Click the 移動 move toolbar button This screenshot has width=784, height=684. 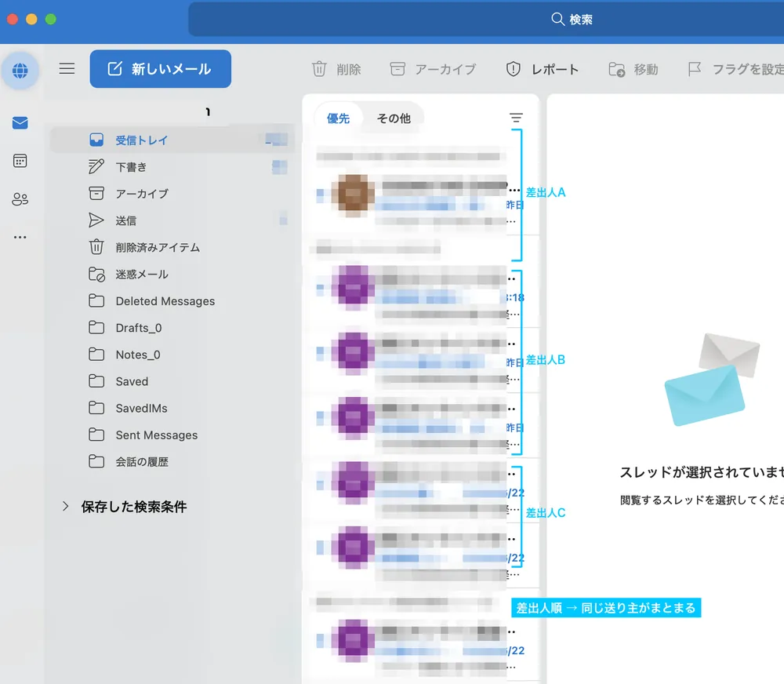coord(633,69)
